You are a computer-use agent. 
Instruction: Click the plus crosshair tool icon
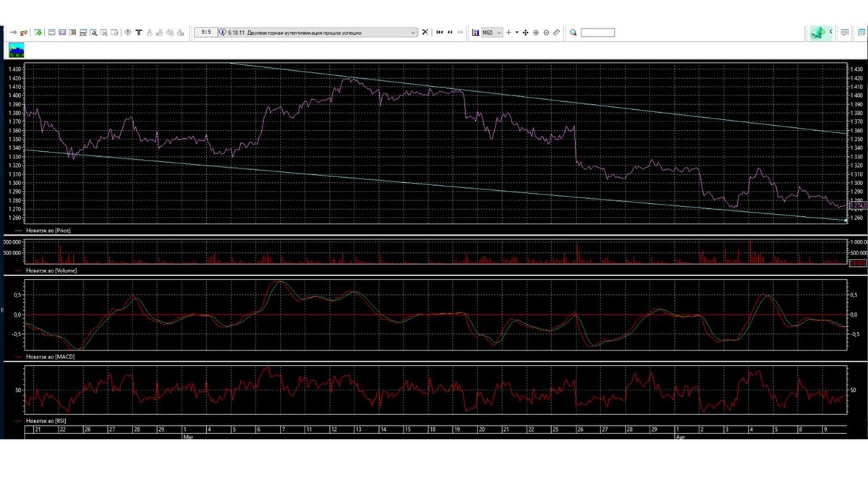[x=509, y=33]
